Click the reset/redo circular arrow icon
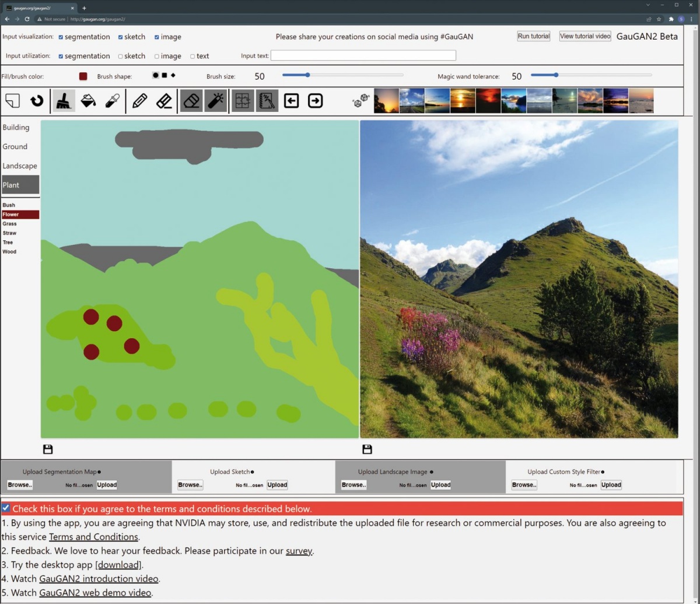Viewport: 700px width, 604px height. coord(37,101)
